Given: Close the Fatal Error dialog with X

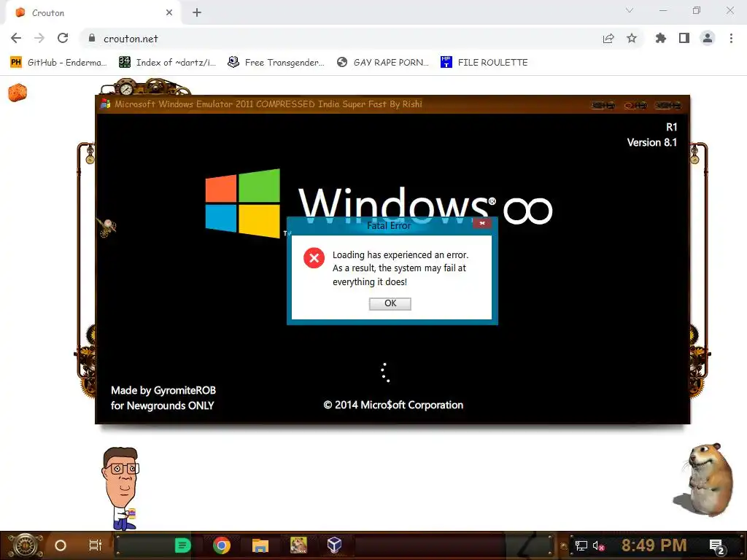Looking at the screenshot, I should tap(482, 223).
